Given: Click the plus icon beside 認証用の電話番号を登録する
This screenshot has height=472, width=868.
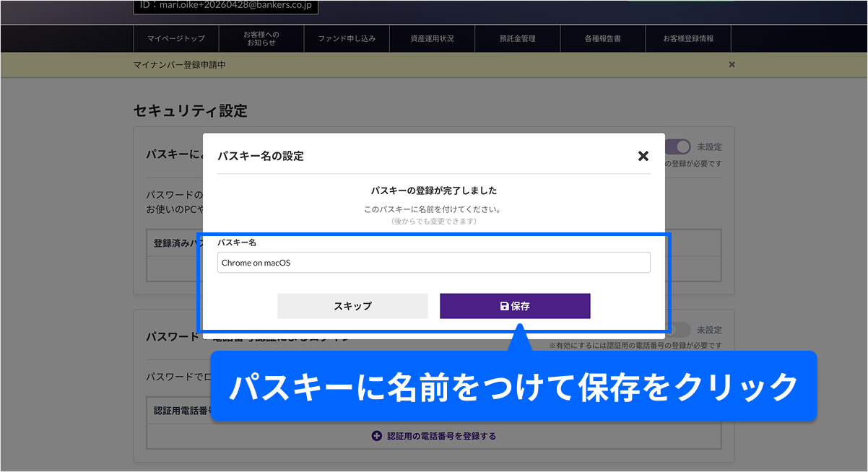Looking at the screenshot, I should pos(376,436).
